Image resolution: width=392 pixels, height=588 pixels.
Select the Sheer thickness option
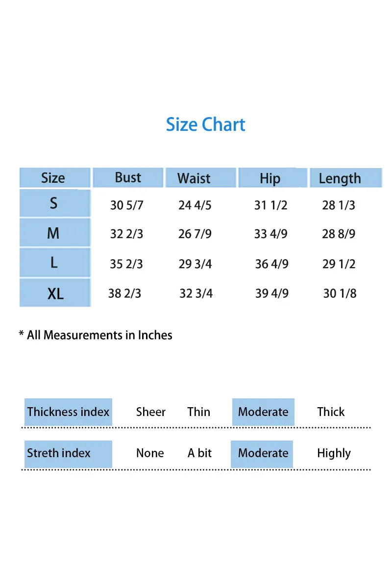pyautogui.click(x=151, y=412)
